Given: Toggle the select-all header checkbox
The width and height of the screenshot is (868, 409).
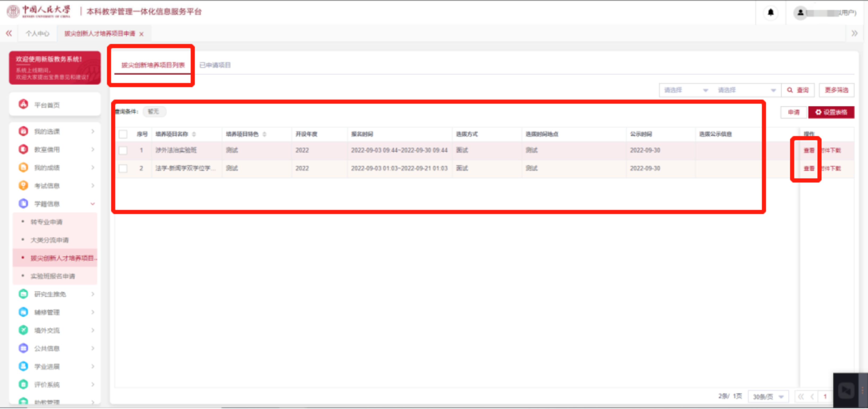Looking at the screenshot, I should 123,134.
